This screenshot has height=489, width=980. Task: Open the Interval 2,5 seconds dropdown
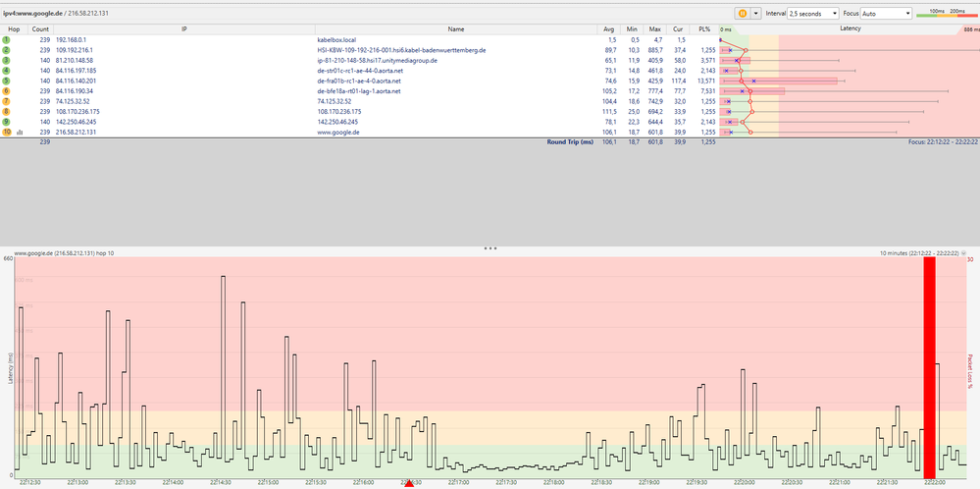[x=813, y=13]
